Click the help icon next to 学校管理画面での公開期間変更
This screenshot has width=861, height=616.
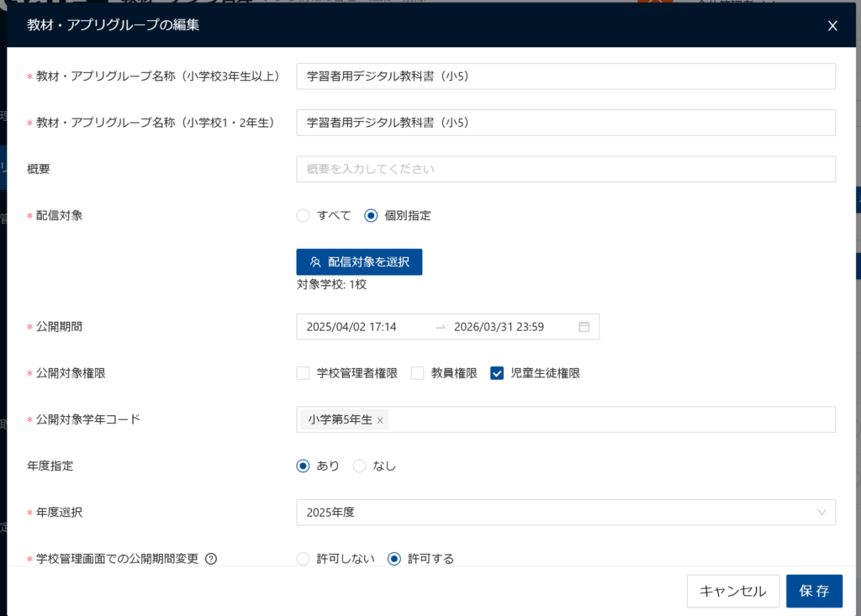tap(211, 559)
